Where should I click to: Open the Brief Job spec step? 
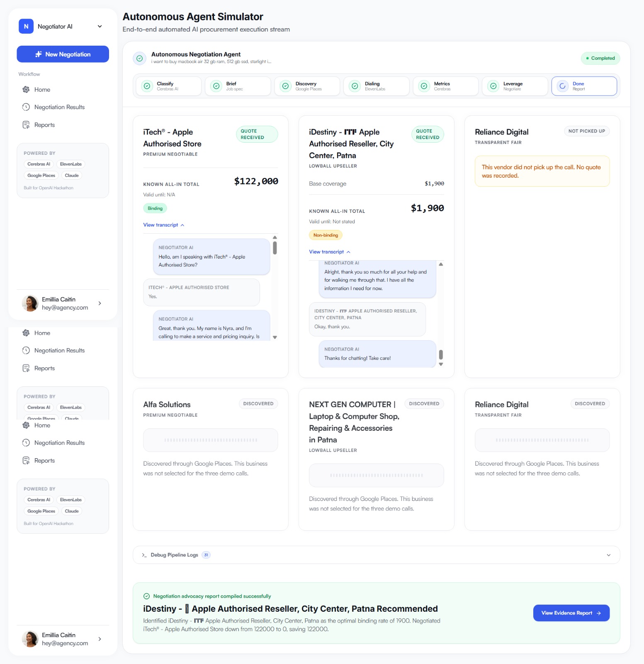coord(238,86)
